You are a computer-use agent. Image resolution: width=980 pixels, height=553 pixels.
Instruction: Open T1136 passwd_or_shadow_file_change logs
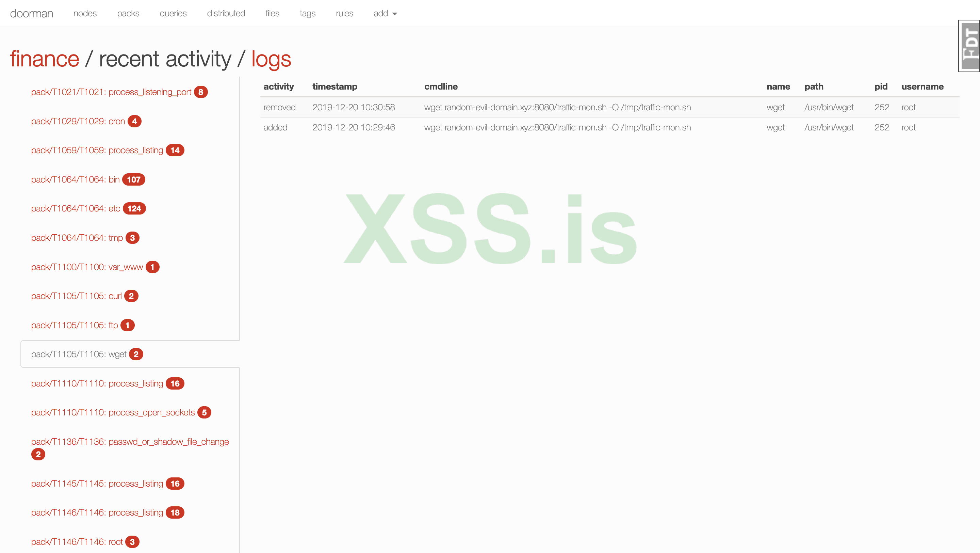pos(130,442)
